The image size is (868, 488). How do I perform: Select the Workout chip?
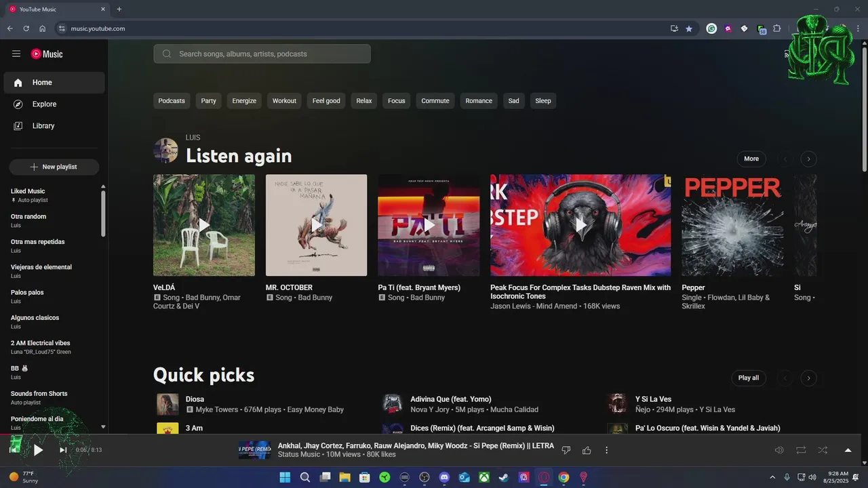point(284,101)
